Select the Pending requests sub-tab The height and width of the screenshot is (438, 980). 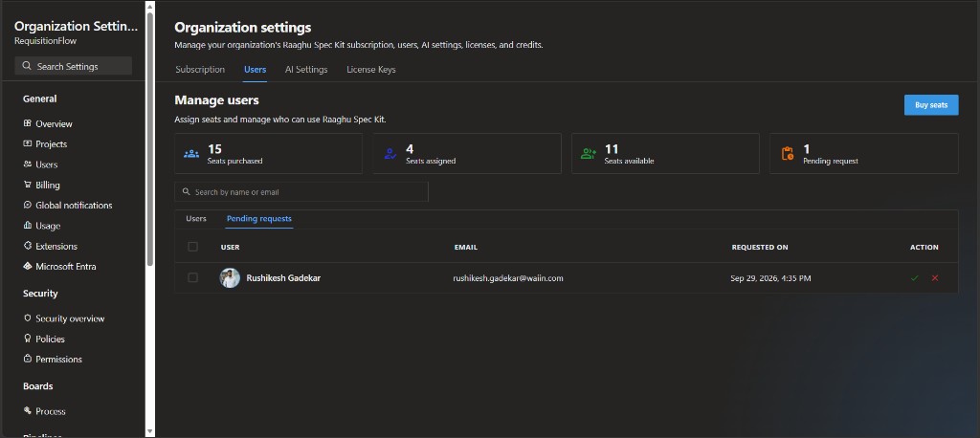(259, 219)
